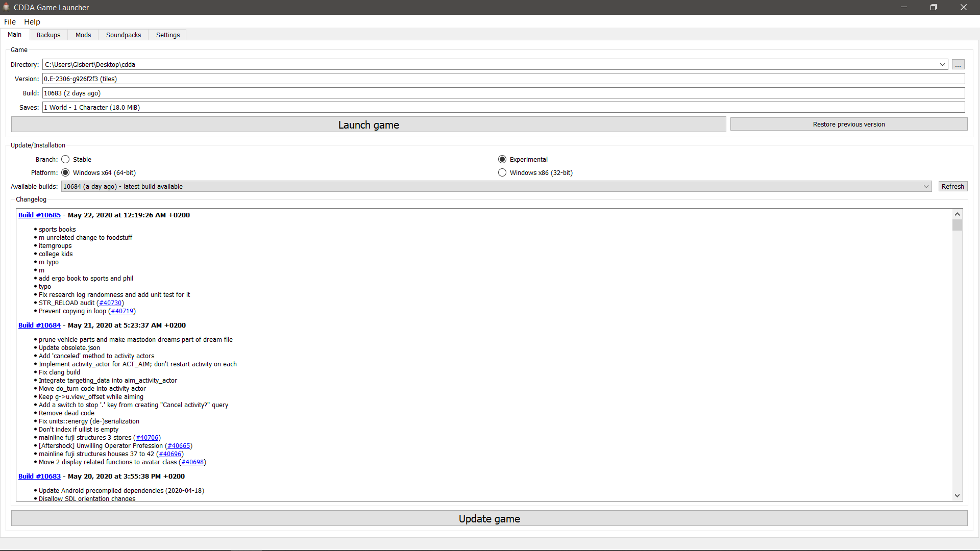Switch to the Mods tab
Viewport: 980px width, 551px height.
click(x=83, y=35)
